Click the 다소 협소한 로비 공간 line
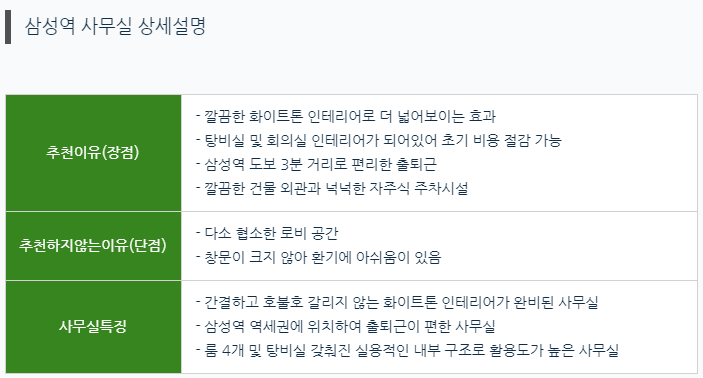Image resolution: width=703 pixels, height=378 pixels. click(267, 233)
